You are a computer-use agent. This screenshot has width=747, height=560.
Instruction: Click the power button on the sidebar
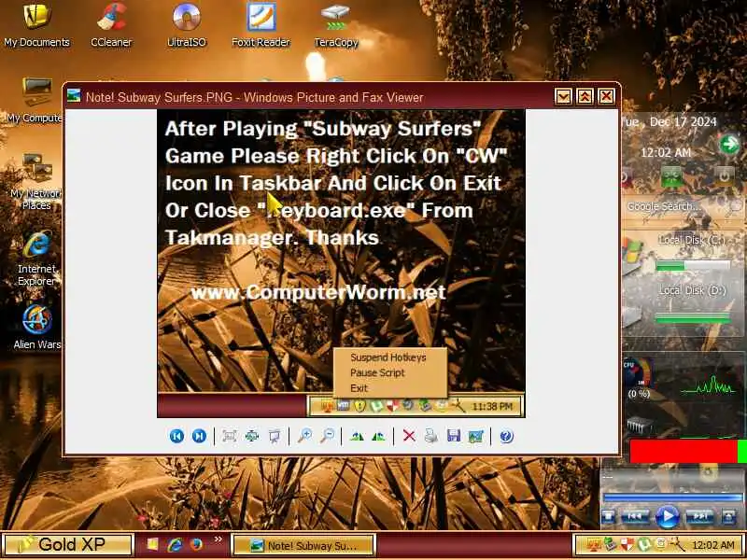point(724,176)
